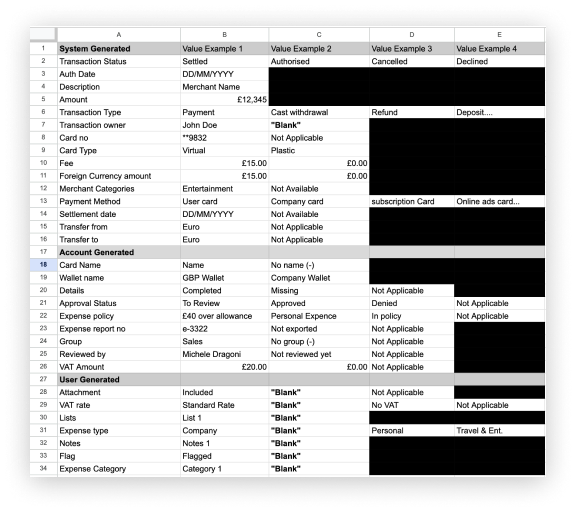Click the 'No name (-)' cell
Viewport: 576px width, 511px height.
coord(319,265)
